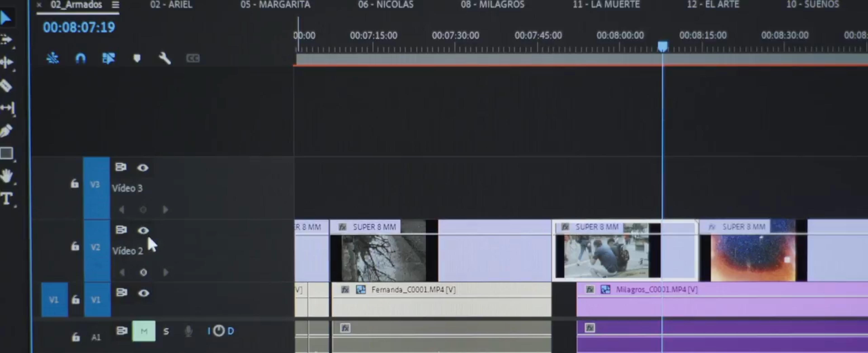This screenshot has height=353, width=868.
Task: Switch to the 02 - ARIEL tab
Action: 171,5
